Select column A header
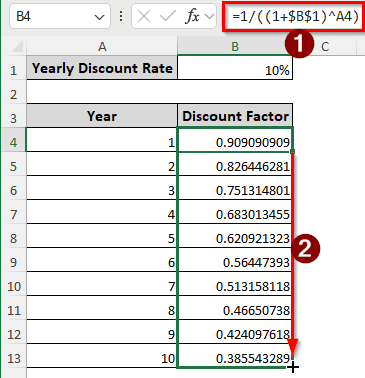 (x=102, y=46)
